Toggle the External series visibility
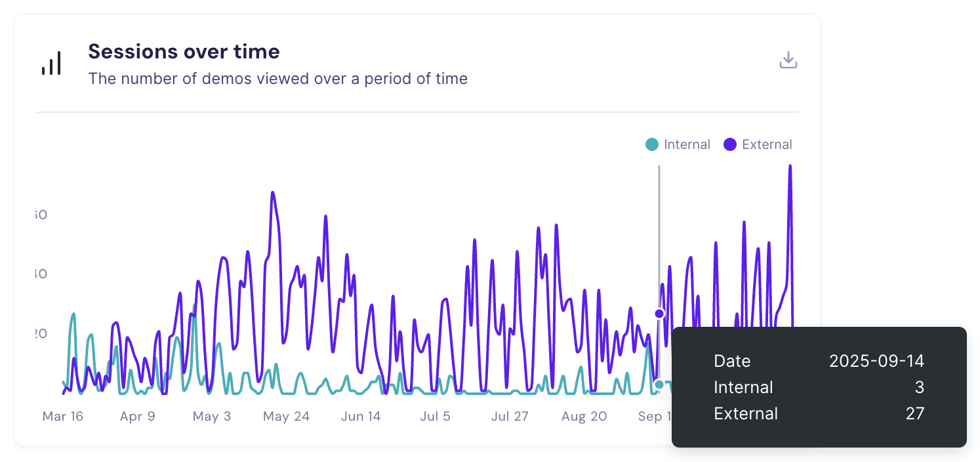Image resolution: width=980 pixels, height=462 pixels. pos(758,144)
